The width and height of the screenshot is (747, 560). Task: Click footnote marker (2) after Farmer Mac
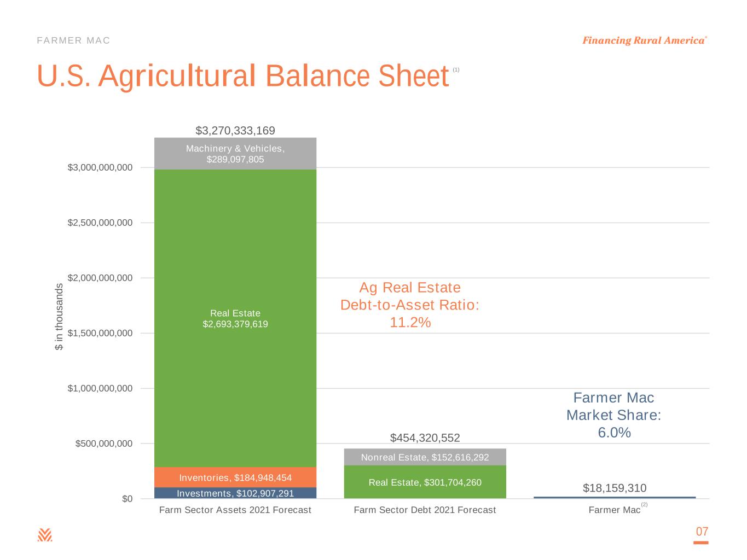click(x=644, y=504)
